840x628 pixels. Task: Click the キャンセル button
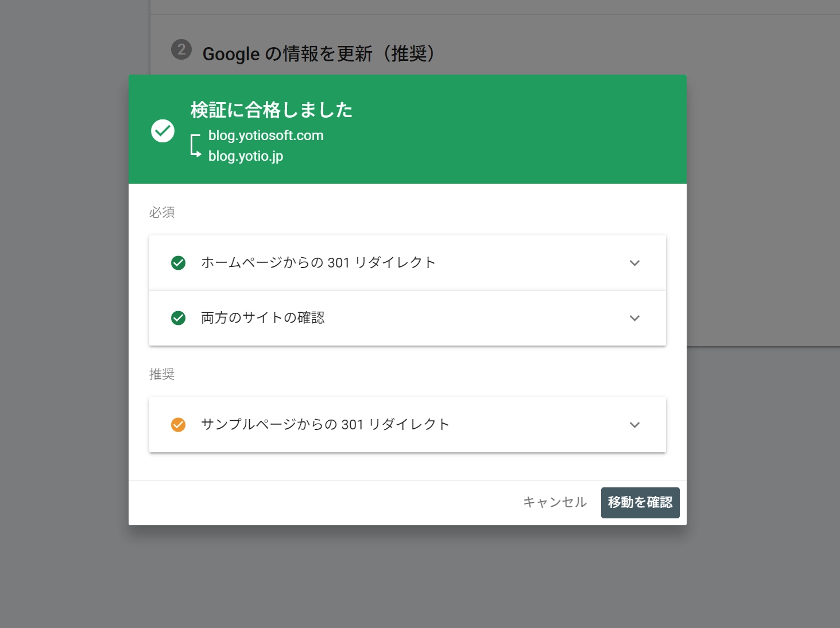click(x=555, y=502)
